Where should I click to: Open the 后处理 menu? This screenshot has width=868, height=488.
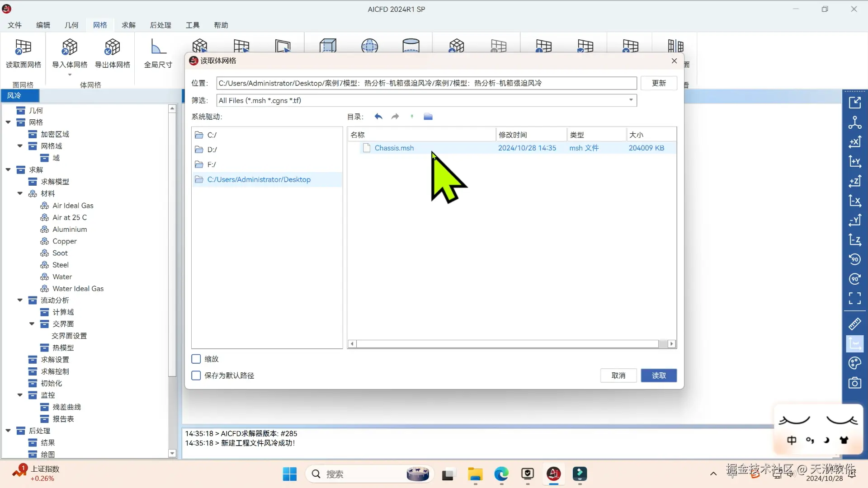(x=160, y=25)
